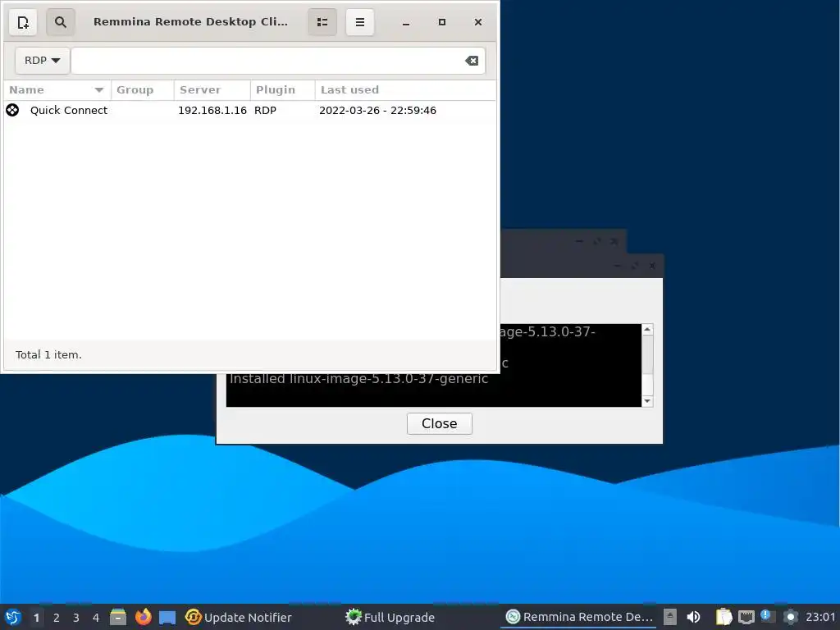
Task: Click the 'Total 1 item.' status text
Action: pos(48,354)
